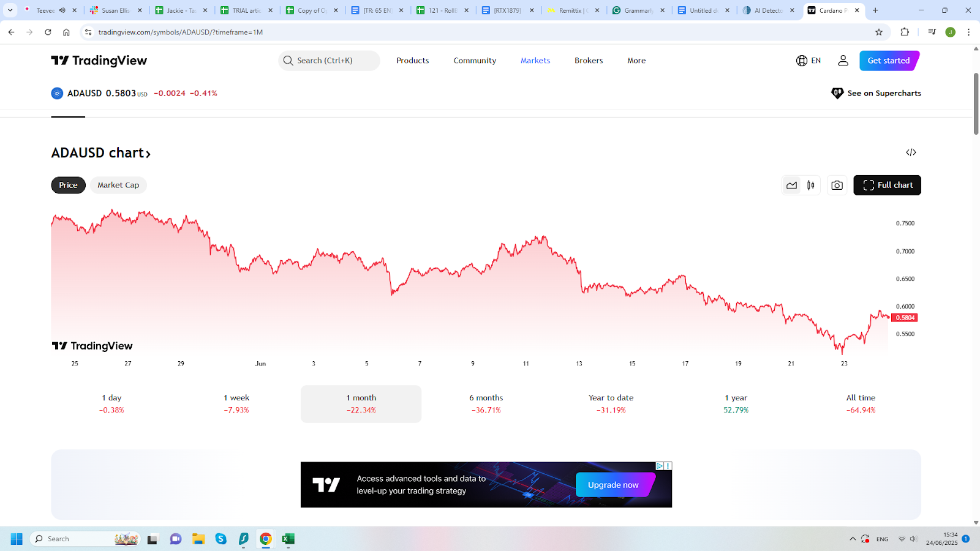Close the Cardano browser tab
The width and height of the screenshot is (980, 551).
click(x=857, y=10)
